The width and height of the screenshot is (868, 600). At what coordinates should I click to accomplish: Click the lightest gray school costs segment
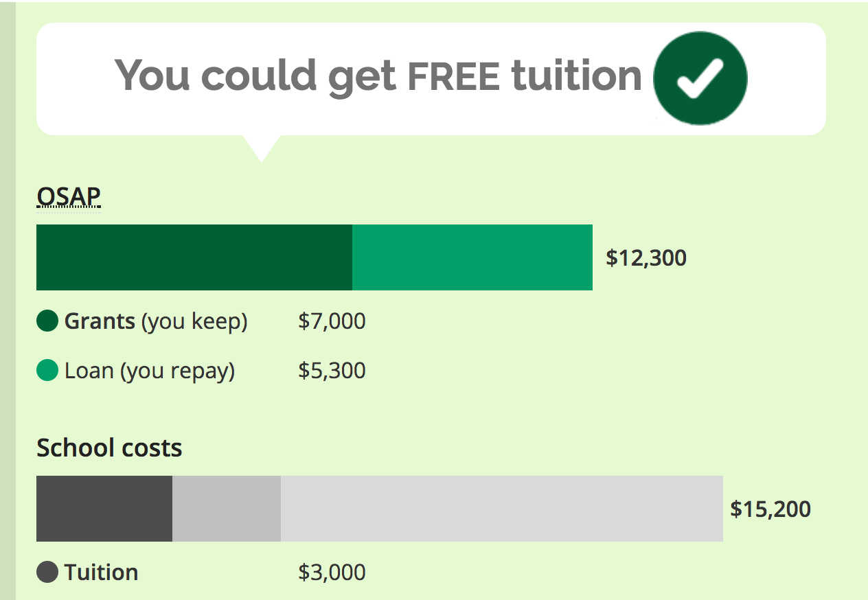[502, 509]
